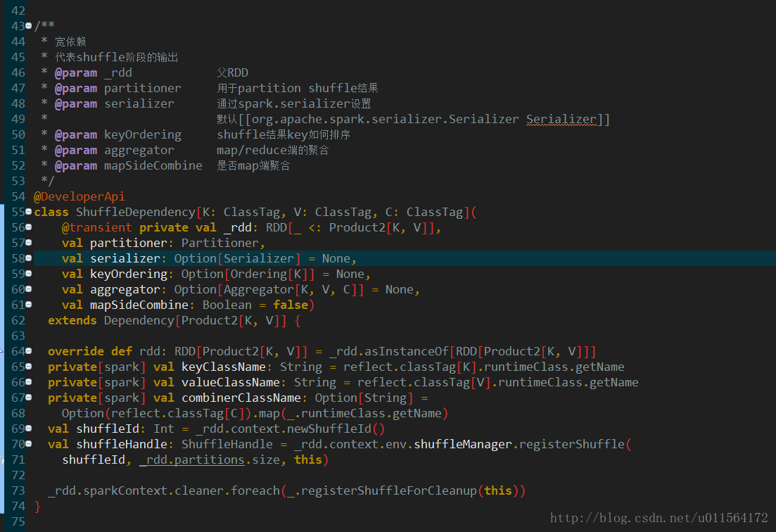Click the ShuffleHandle type on line 70
The width and height of the screenshot is (776, 532).
click(x=227, y=445)
